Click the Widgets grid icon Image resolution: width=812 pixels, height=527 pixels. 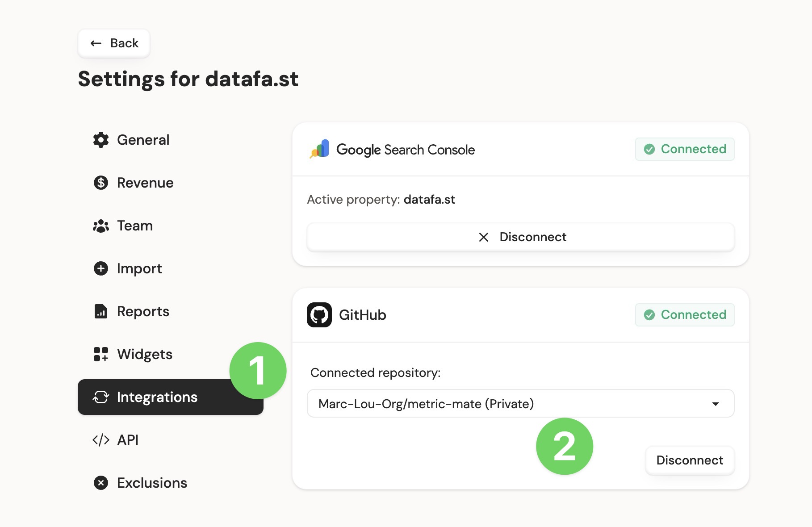coord(101,354)
